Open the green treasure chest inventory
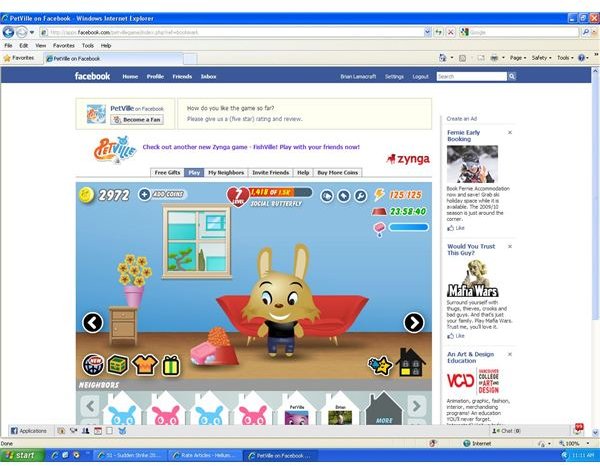The width and height of the screenshot is (600, 466). (117, 365)
